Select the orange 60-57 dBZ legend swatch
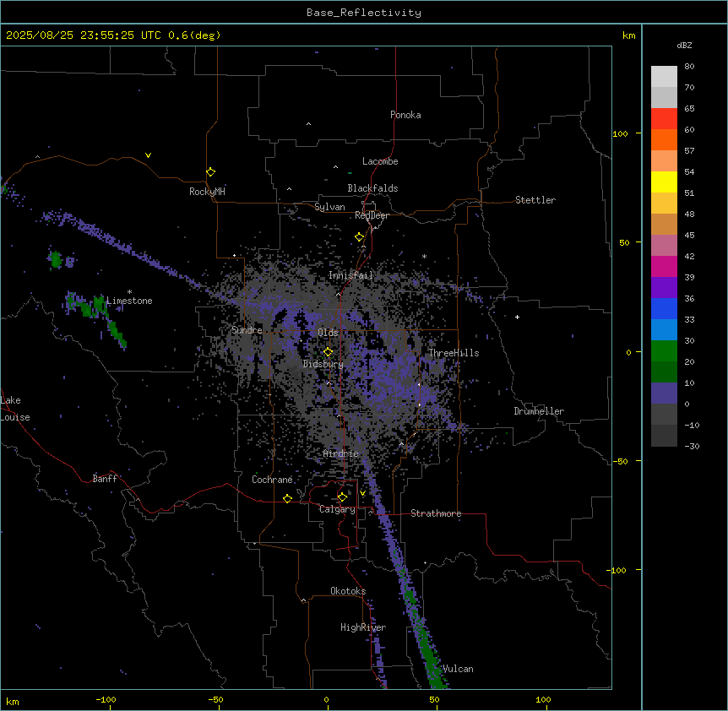 (664, 139)
